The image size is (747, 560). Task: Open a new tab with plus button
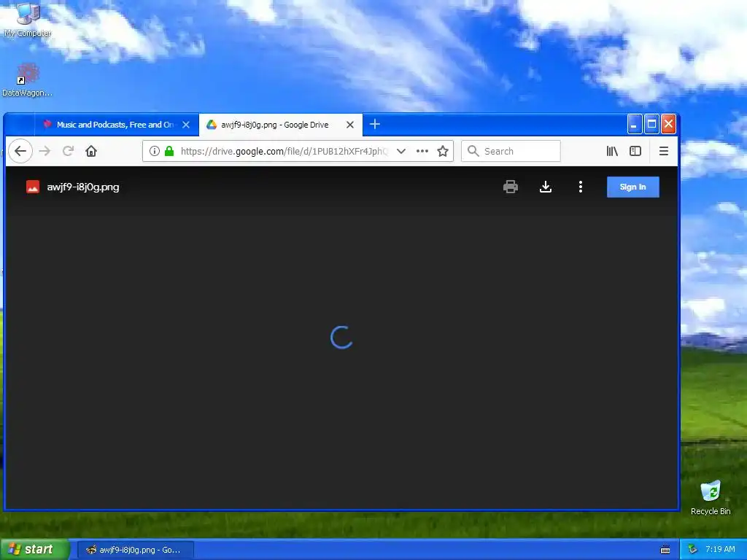tap(374, 124)
